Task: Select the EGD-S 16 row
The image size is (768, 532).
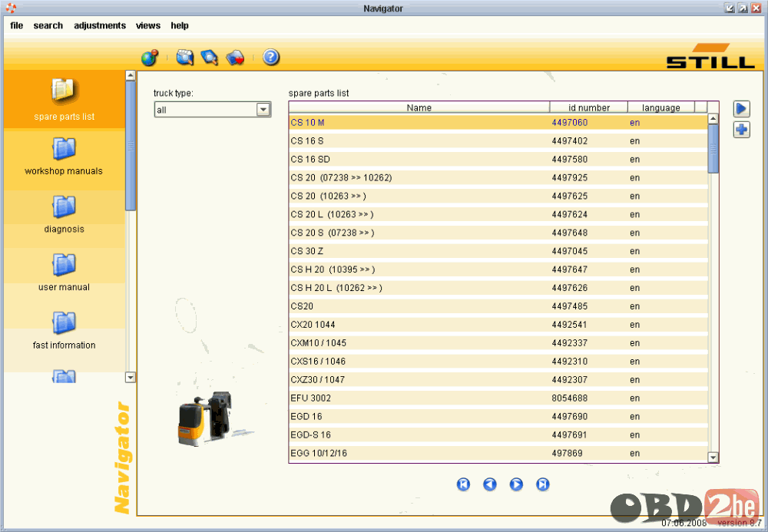Action: tap(498, 435)
